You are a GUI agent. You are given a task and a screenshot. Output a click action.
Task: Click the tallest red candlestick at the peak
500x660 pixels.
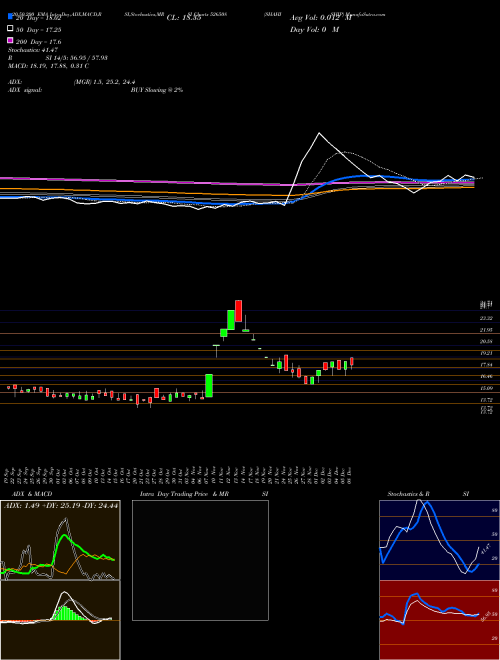(x=238, y=311)
